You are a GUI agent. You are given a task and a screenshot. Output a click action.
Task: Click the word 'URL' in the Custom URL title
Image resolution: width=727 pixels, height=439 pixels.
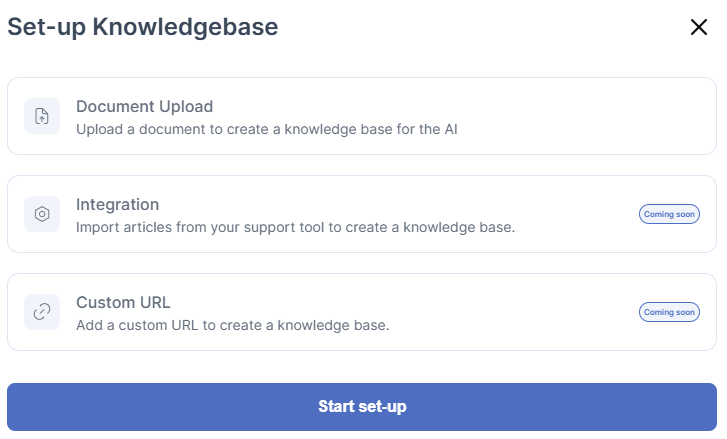155,303
